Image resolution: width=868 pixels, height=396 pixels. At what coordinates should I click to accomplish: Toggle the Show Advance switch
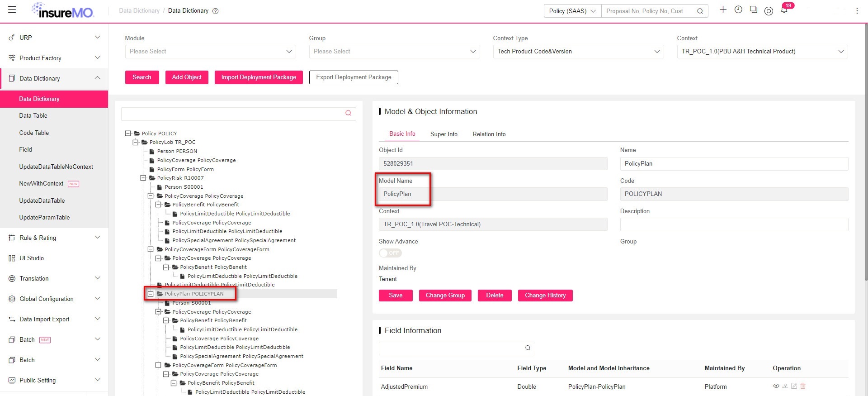390,253
